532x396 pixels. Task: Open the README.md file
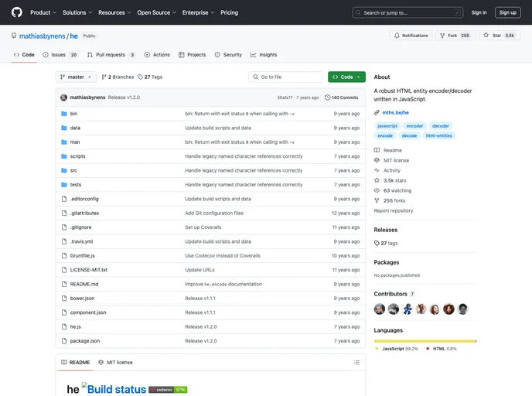coord(84,284)
